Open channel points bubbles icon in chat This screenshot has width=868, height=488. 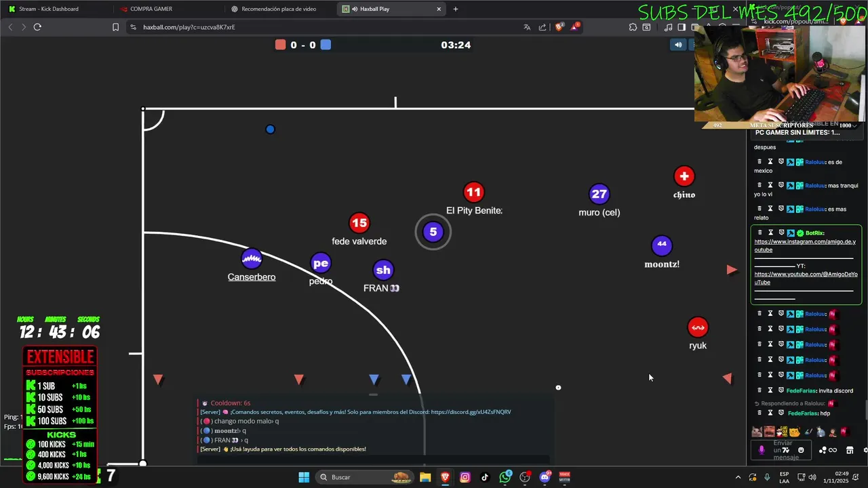point(823,450)
